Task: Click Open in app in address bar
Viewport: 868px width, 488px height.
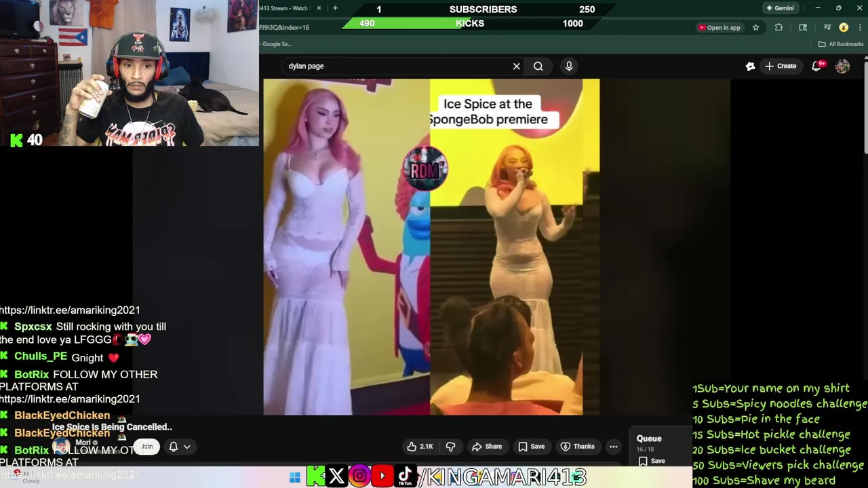Action: 719,28
